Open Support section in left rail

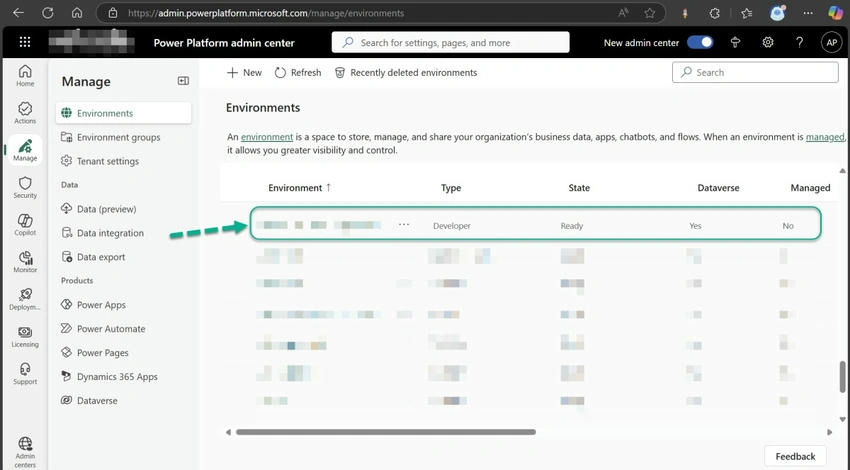click(x=25, y=374)
